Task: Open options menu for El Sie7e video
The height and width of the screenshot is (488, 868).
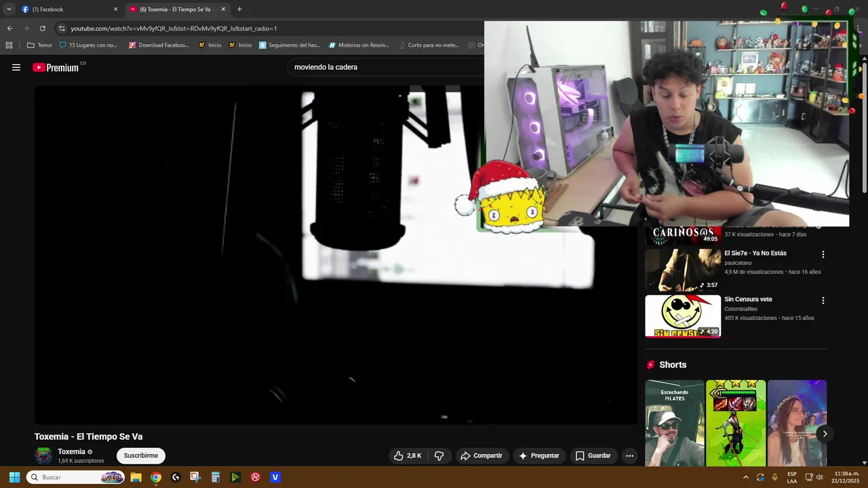Action: pyautogui.click(x=823, y=255)
